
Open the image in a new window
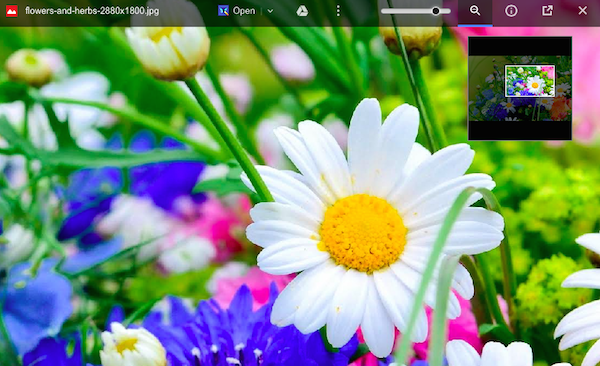point(547,11)
